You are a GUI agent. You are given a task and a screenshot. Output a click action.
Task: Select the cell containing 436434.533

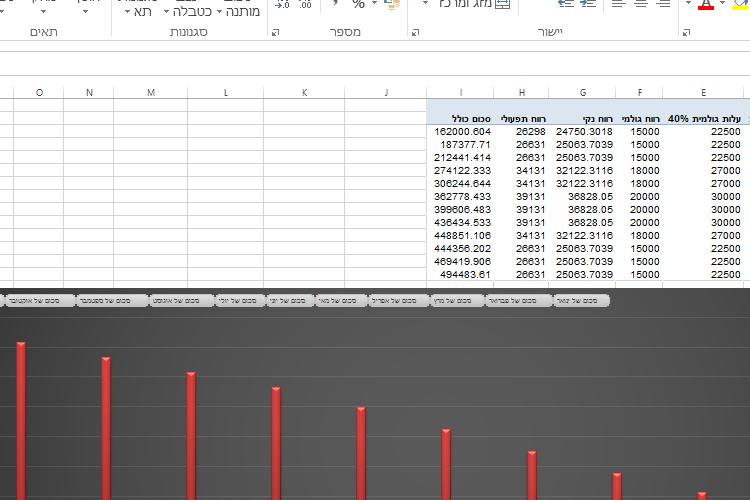pos(460,222)
